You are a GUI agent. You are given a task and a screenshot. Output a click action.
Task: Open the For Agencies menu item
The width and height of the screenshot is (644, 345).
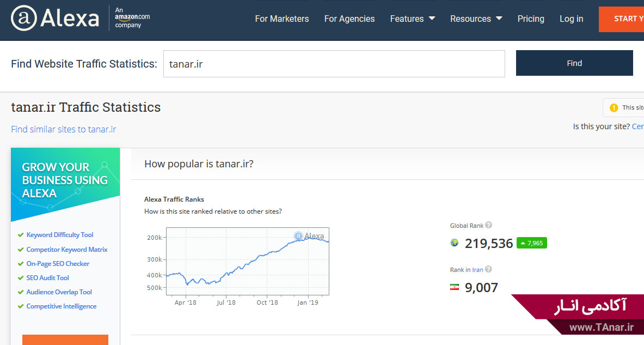(349, 19)
